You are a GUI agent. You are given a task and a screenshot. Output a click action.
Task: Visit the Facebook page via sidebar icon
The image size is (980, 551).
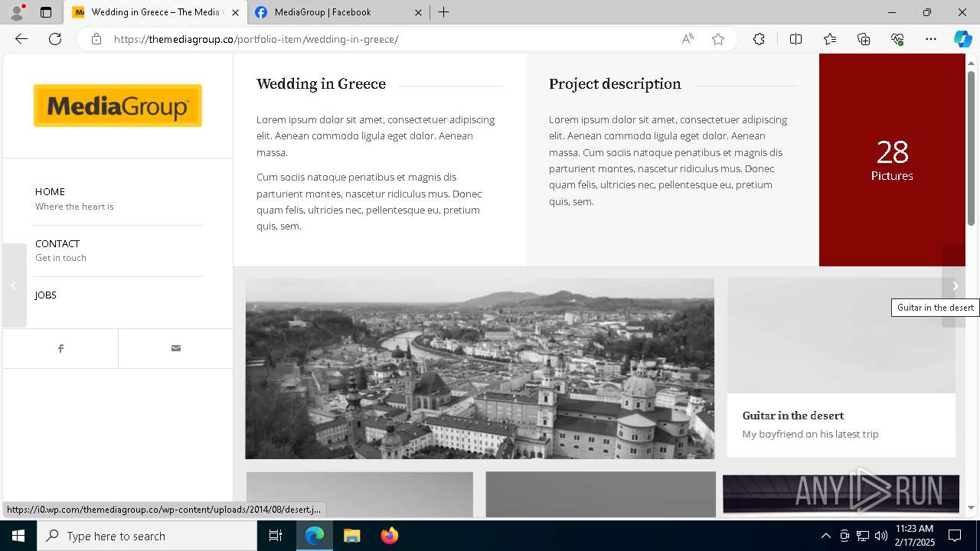(60, 348)
